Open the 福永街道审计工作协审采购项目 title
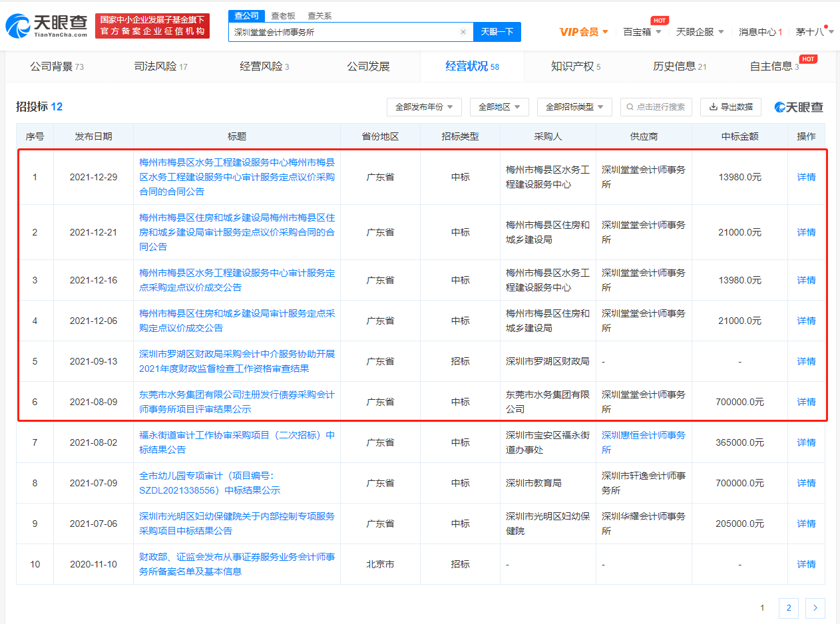Image resolution: width=840 pixels, height=624 pixels. tap(237, 442)
